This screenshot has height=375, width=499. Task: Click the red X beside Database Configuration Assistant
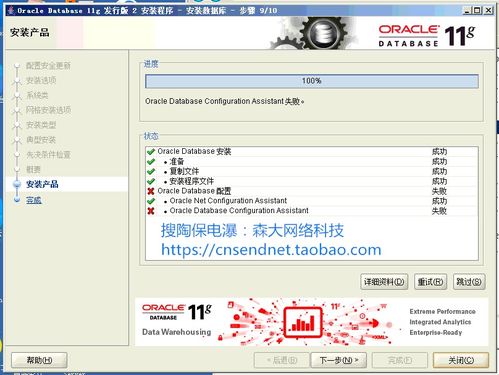pyautogui.click(x=151, y=211)
